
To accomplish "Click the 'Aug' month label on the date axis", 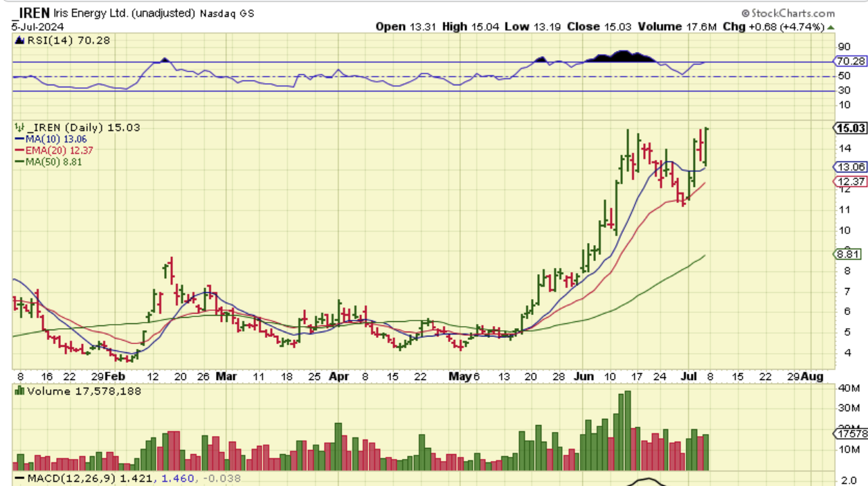I will point(811,377).
